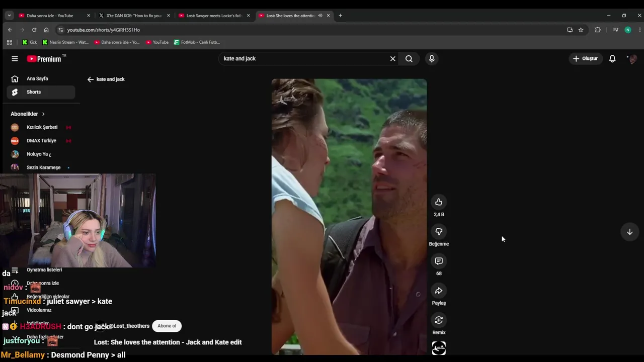Viewport: 644px width, 362px height.
Task: Open the notifications bell
Action: click(612, 59)
